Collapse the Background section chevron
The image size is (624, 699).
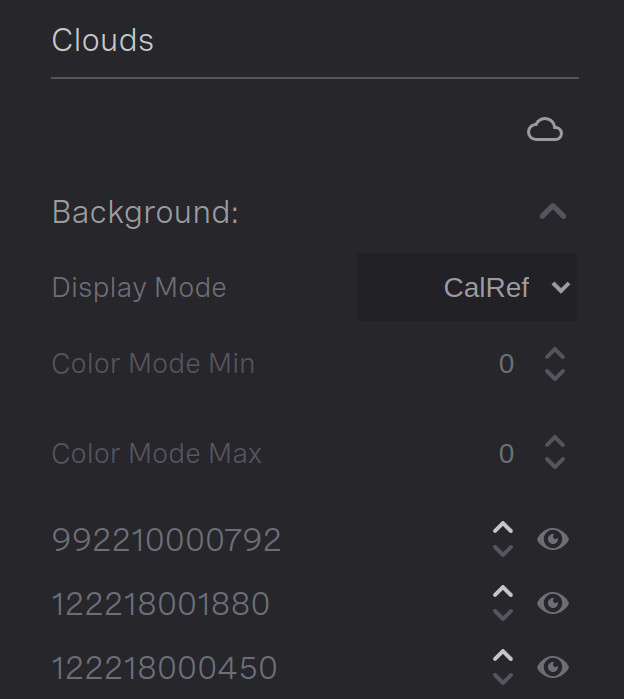coord(553,211)
